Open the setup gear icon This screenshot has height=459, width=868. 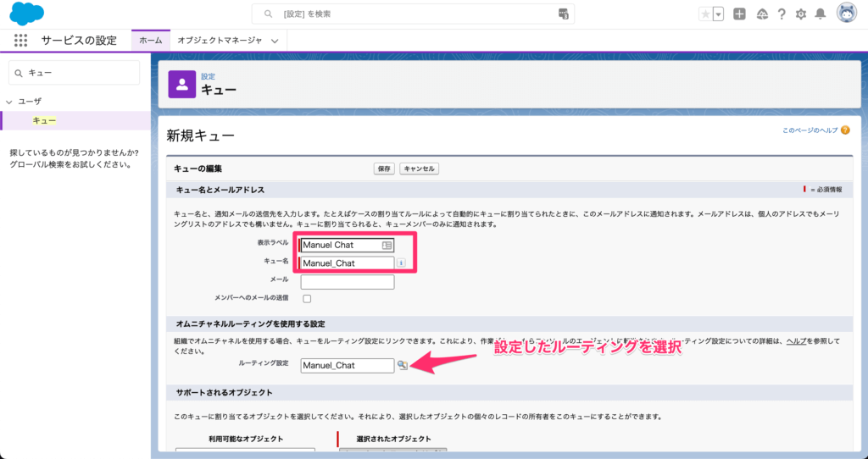[x=800, y=14]
